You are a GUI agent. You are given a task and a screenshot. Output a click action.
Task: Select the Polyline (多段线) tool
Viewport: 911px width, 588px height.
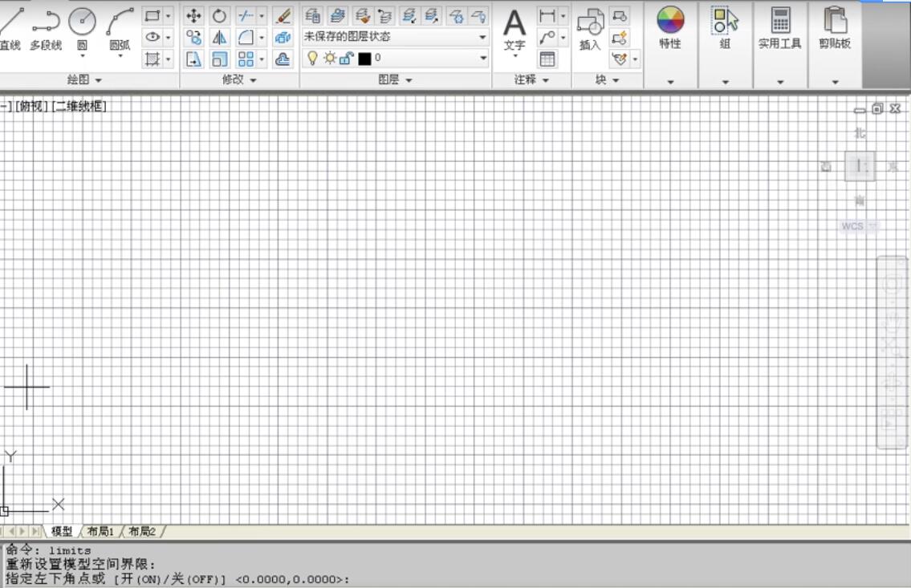pos(46,23)
